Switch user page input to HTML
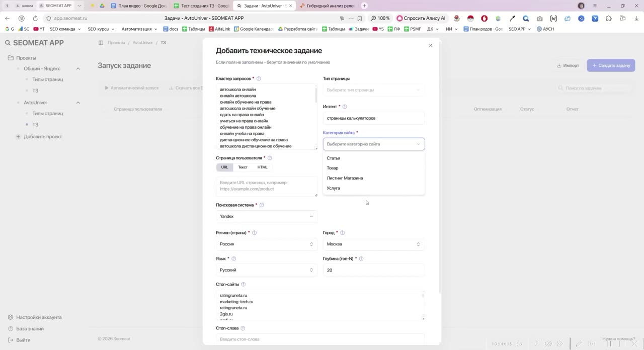 click(263, 167)
